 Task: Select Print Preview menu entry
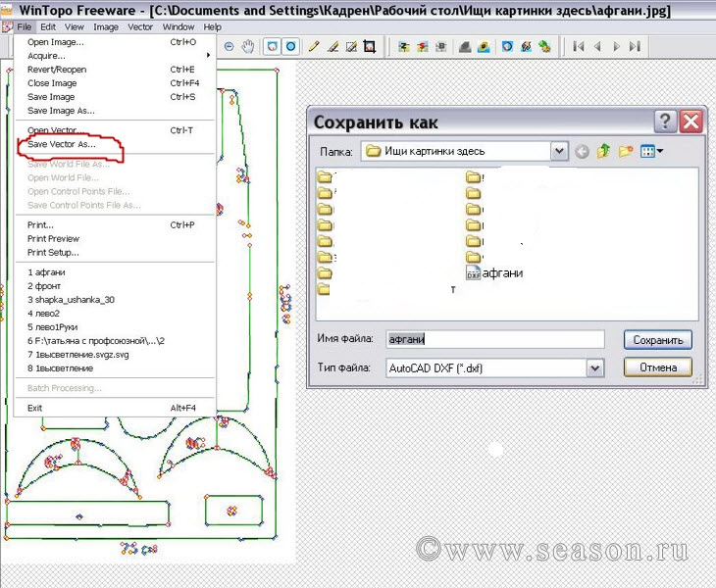tap(54, 238)
